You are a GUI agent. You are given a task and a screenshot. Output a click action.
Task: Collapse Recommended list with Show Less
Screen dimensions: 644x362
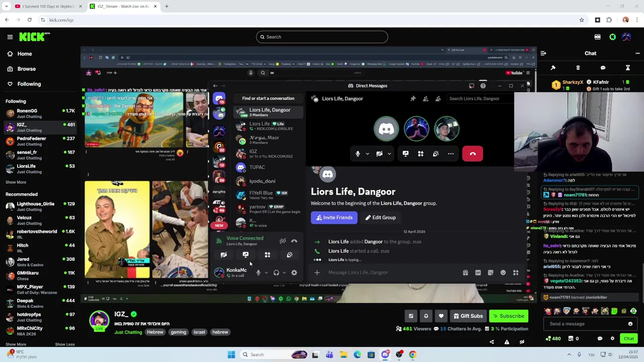click(x=65, y=344)
